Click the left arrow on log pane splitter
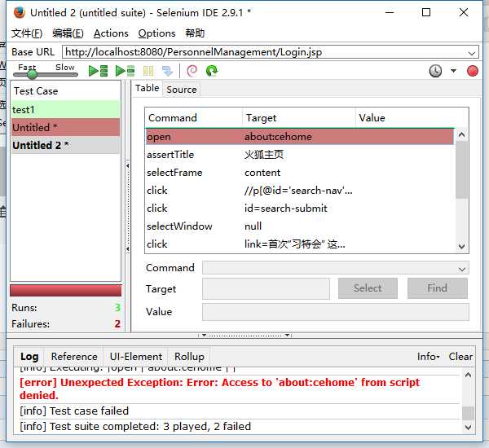 204,335
